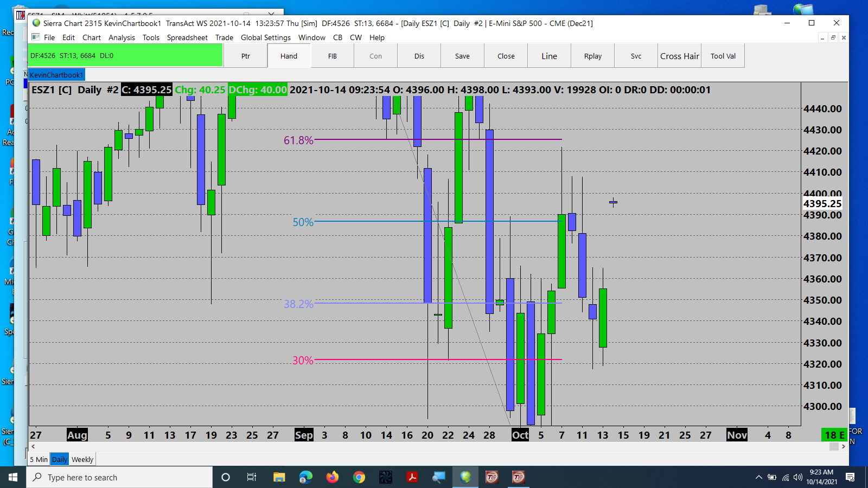
Task: Click the horizontal scrollbar thumb
Action: click(x=834, y=447)
